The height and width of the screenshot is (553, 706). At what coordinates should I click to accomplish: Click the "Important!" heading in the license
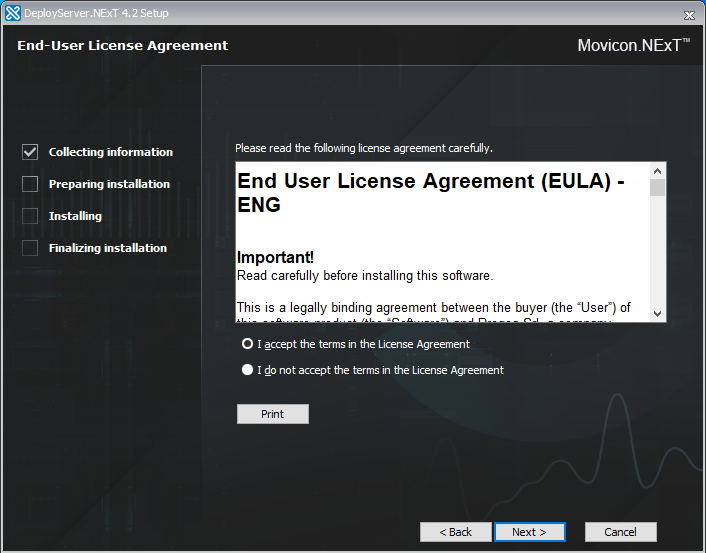point(275,257)
